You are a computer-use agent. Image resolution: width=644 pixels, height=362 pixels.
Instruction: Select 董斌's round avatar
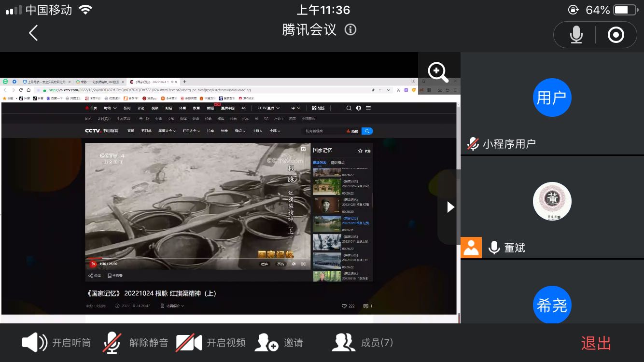pyautogui.click(x=552, y=201)
